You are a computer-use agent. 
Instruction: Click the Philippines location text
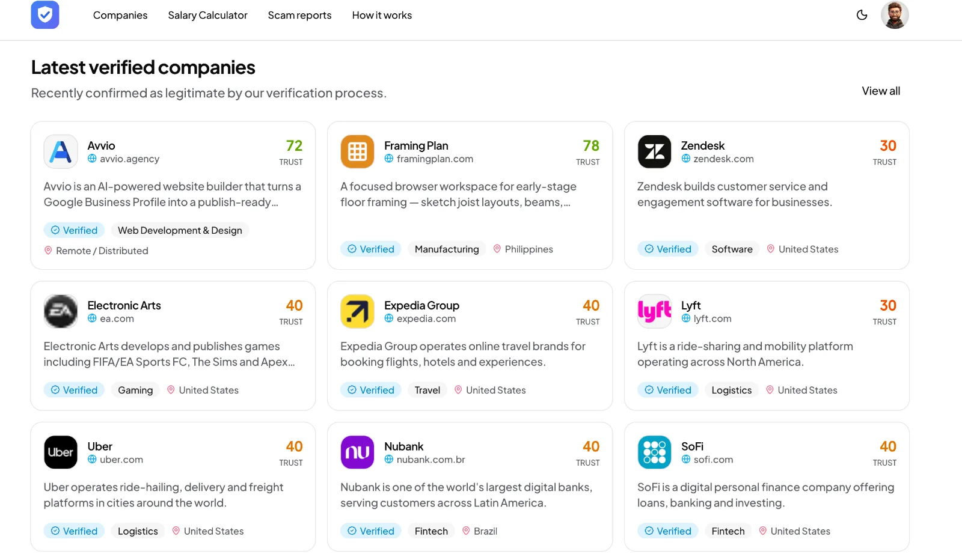click(529, 249)
